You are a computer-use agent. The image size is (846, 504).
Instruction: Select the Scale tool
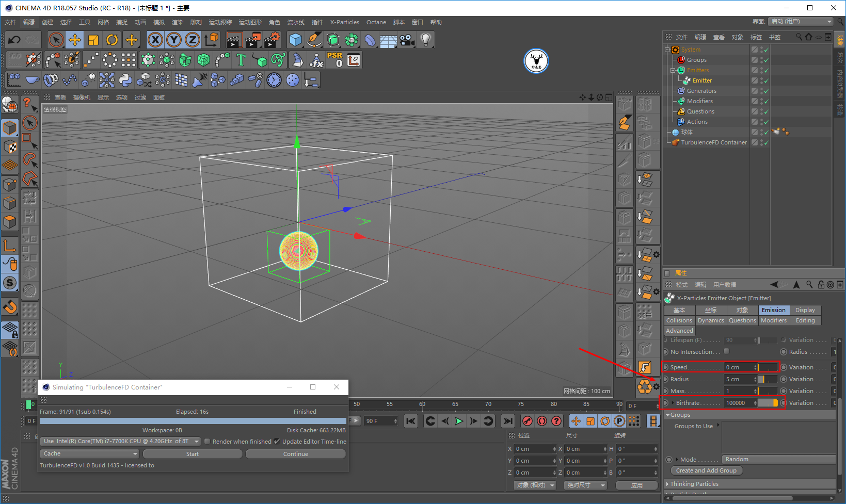tap(93, 40)
